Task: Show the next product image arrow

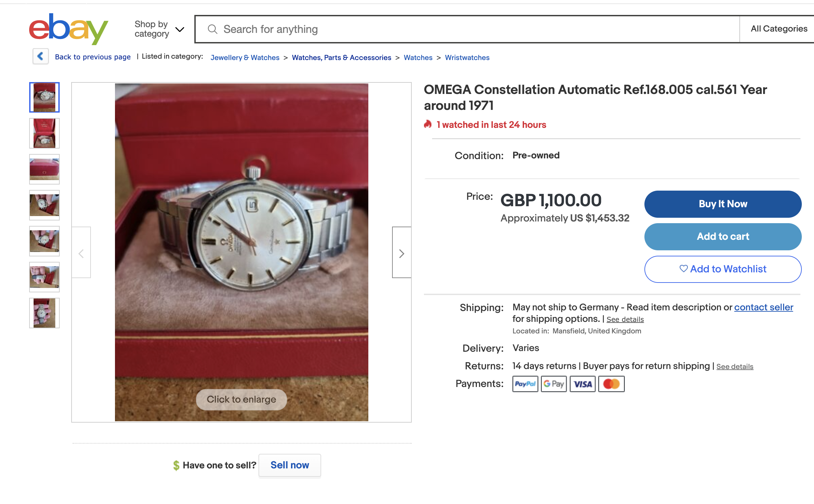Action: [402, 253]
